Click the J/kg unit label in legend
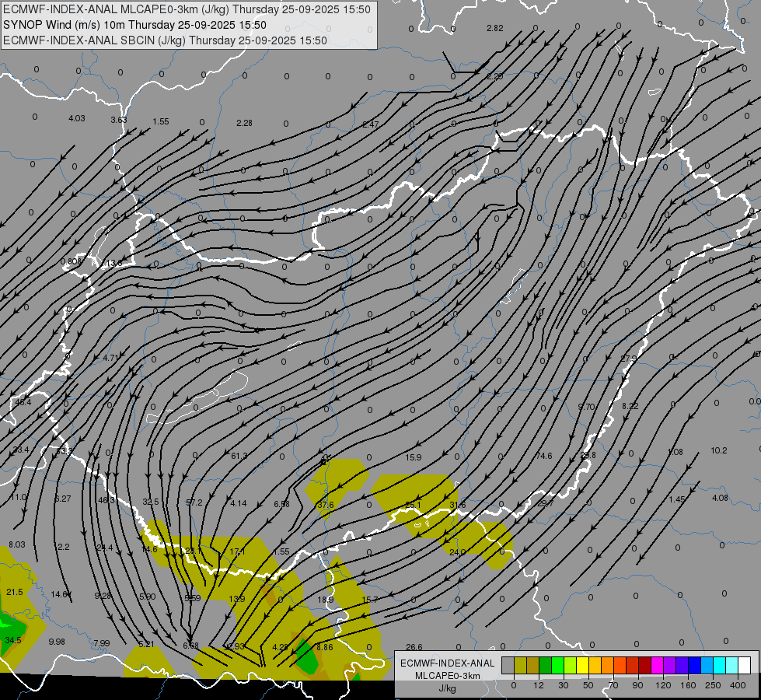 click(x=447, y=688)
